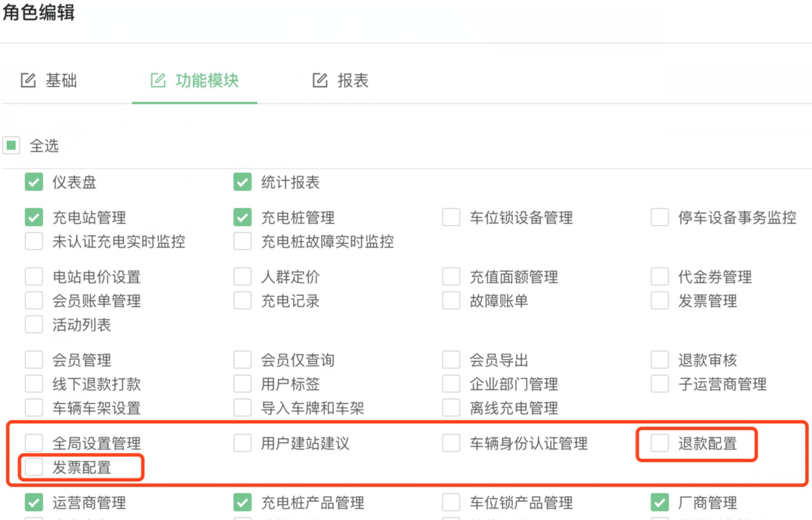
Task: Enable the 充电记录 checkbox
Action: pyautogui.click(x=242, y=301)
